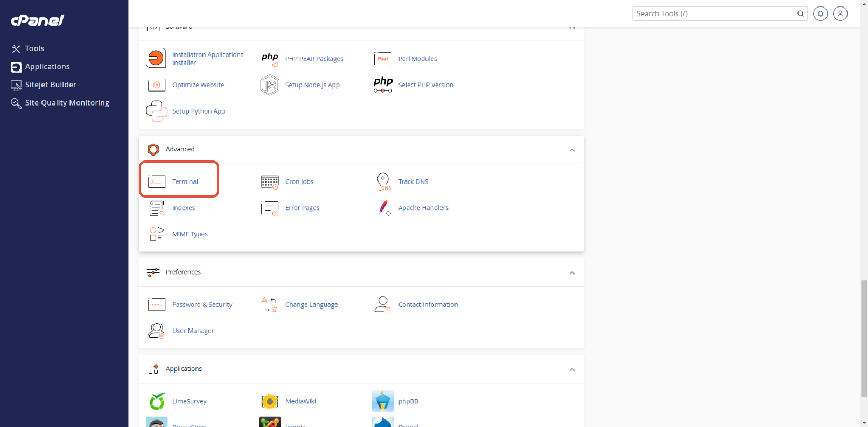Open the Setup Node.js App icon
This screenshot has width=868, height=427.
click(x=270, y=85)
